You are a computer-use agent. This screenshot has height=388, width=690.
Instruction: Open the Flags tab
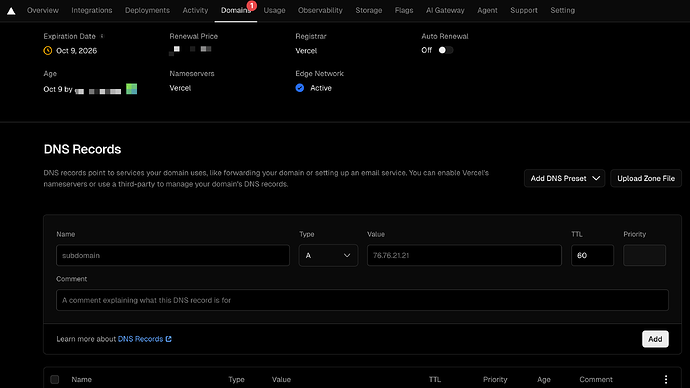(x=404, y=10)
